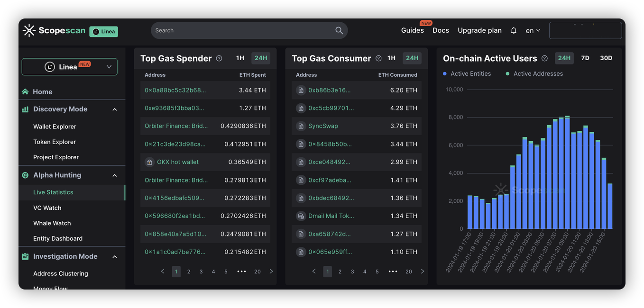The image size is (644, 308).
Task: Click the search magnifier icon
Action: [339, 30]
